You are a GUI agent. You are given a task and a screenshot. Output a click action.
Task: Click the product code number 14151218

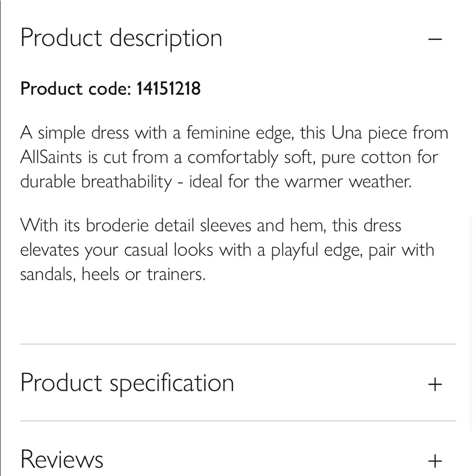[169, 89]
